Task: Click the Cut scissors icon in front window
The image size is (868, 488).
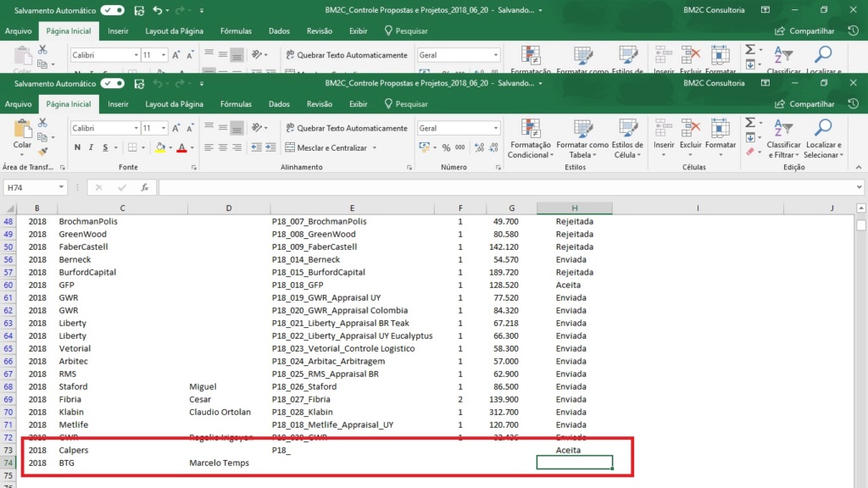Action: pos(42,123)
